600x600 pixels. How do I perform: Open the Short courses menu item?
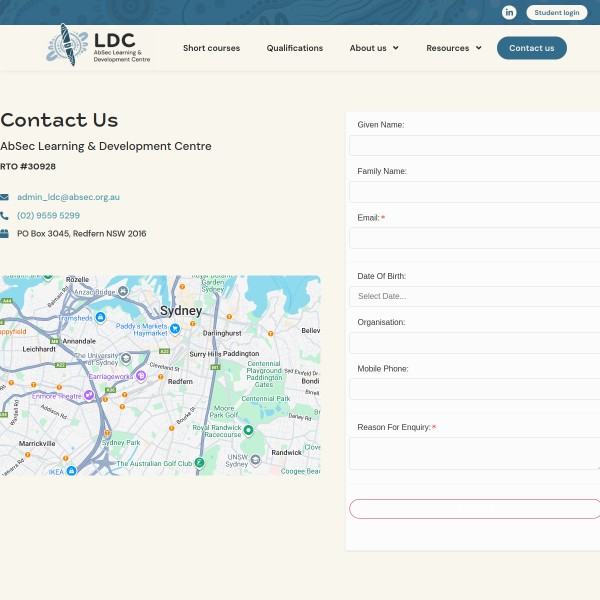[x=211, y=48]
